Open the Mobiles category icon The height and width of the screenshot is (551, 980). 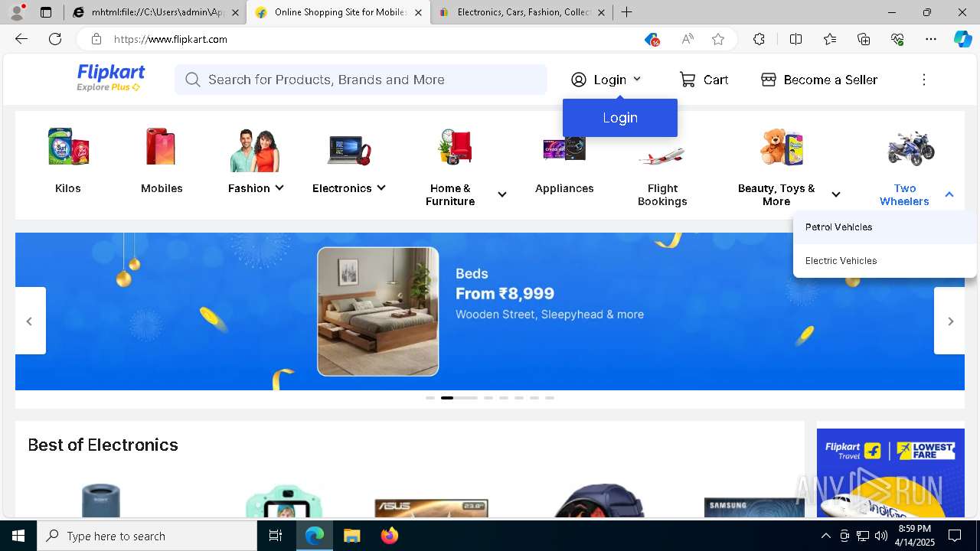click(162, 147)
